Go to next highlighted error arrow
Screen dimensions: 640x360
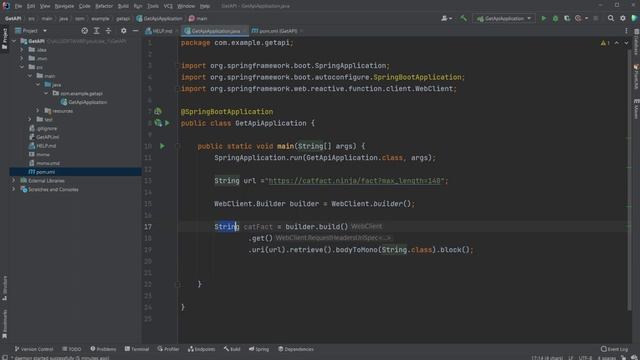tap(626, 43)
